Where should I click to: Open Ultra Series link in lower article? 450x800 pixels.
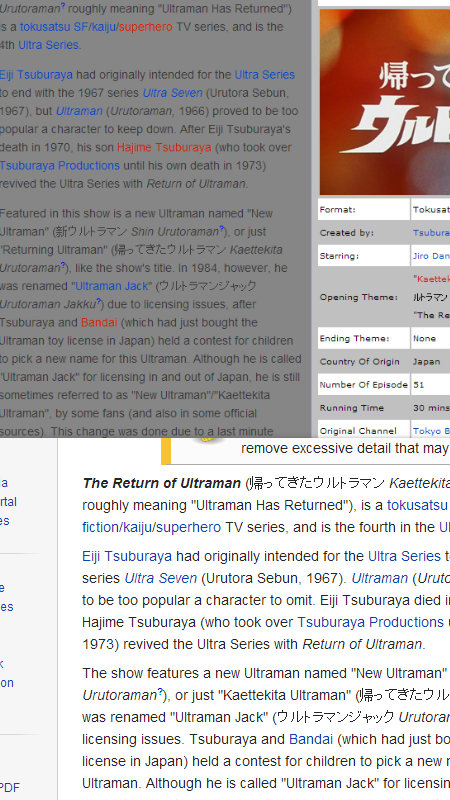(x=404, y=556)
